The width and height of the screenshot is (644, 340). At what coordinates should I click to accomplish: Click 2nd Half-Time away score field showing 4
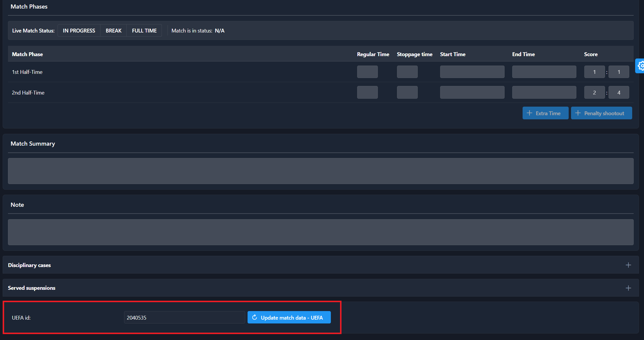[x=619, y=92]
